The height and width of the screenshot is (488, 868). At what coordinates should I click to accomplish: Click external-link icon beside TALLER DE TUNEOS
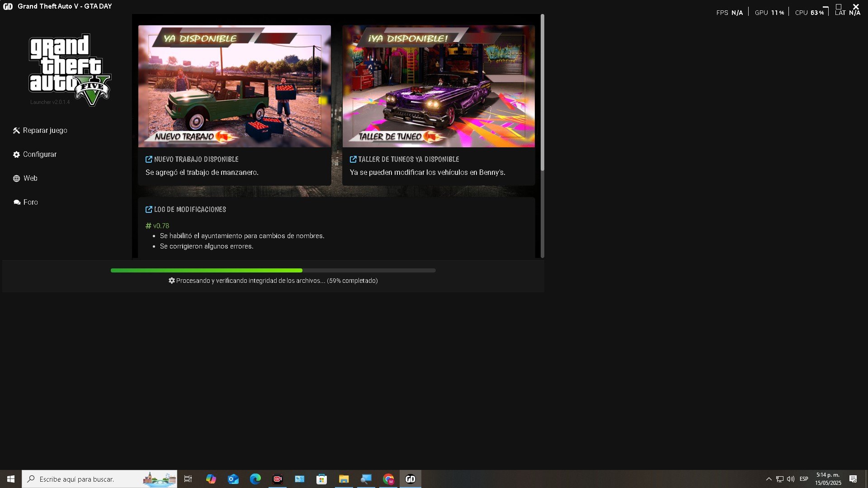353,160
